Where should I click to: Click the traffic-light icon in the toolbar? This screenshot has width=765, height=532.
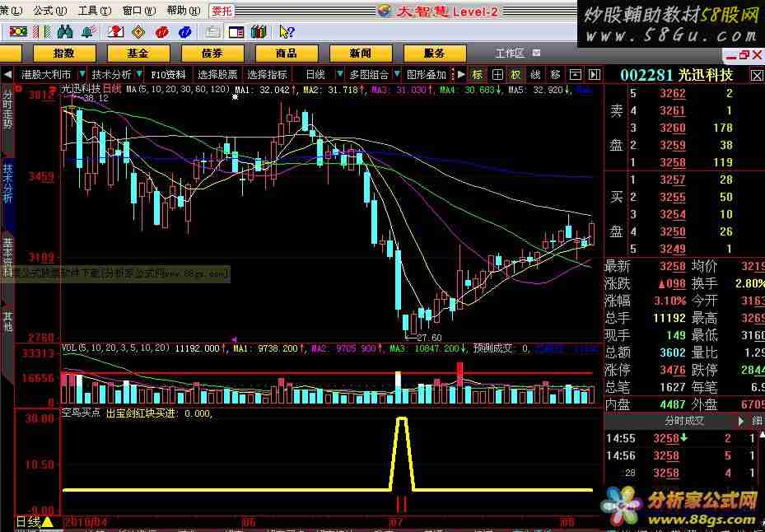tap(18, 32)
